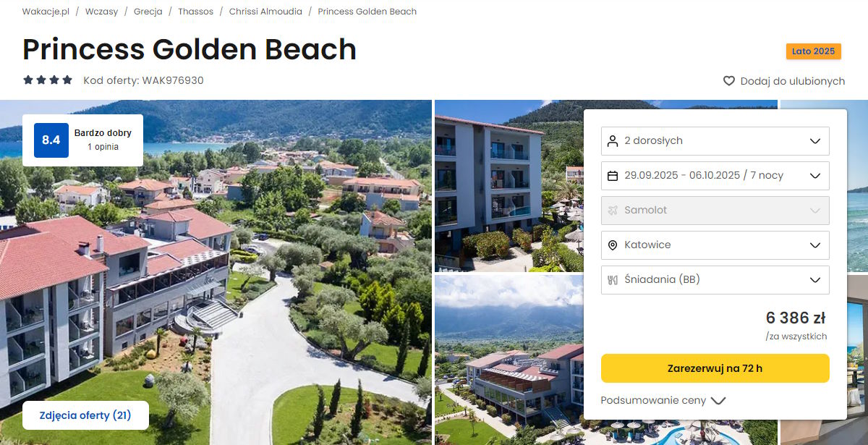Click the Lato 2025 season badge
Screen dimensions: 868x445
(x=814, y=51)
